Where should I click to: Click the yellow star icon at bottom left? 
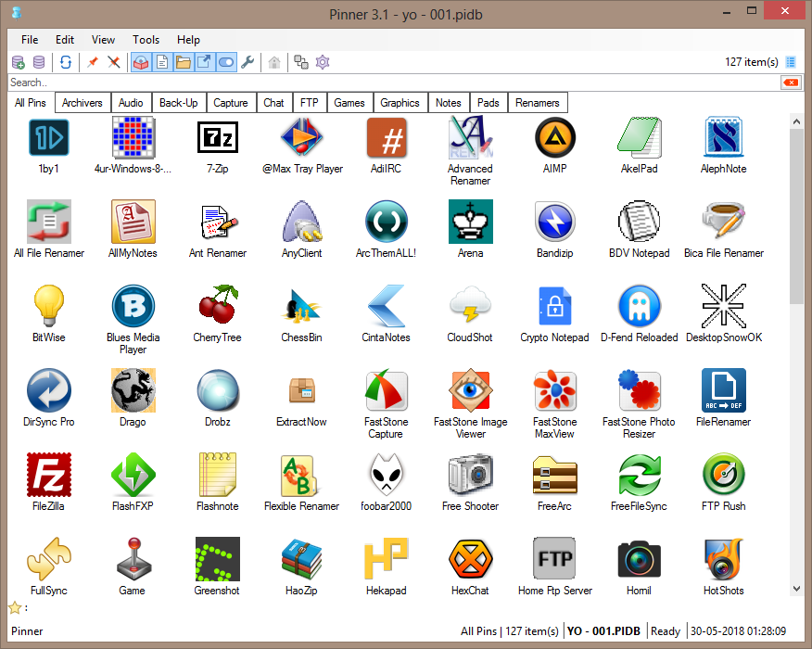(x=15, y=607)
